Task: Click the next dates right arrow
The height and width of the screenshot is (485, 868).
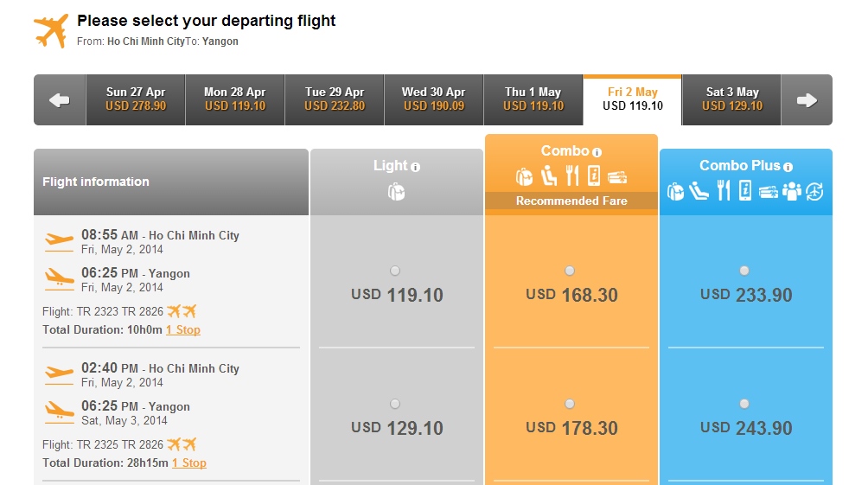Action: 807,100
